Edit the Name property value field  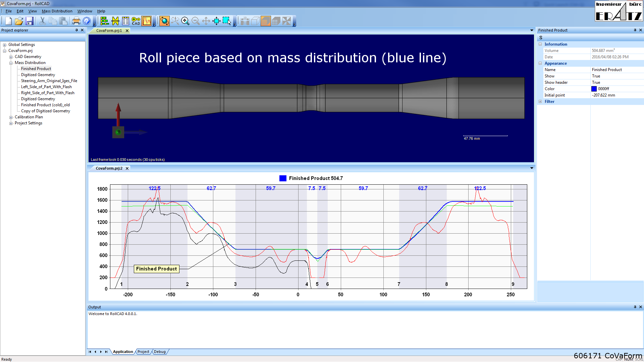[x=617, y=70]
